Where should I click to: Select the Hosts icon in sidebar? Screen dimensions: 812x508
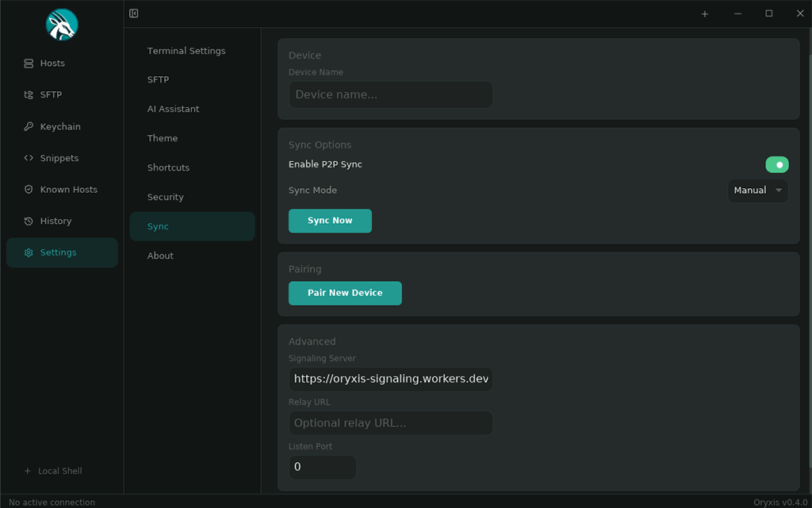(28, 63)
